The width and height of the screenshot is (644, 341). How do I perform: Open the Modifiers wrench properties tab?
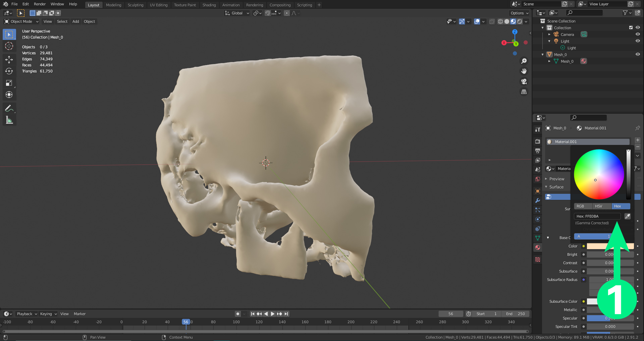pyautogui.click(x=538, y=201)
